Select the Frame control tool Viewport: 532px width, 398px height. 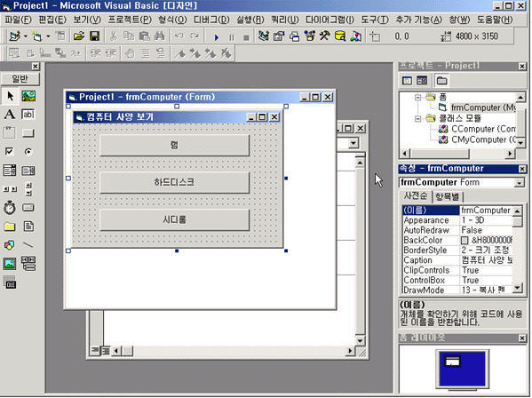[x=10, y=132]
